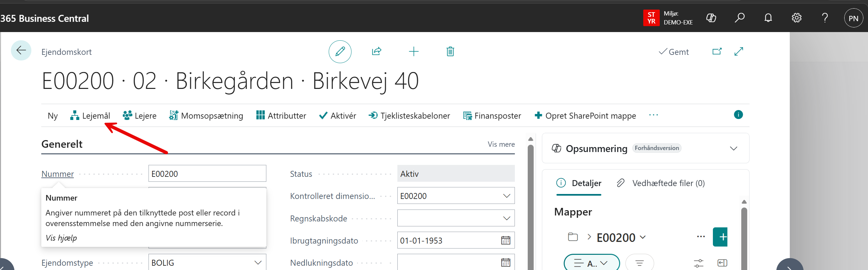Open the Ejendomstype BOLIG dropdown
The height and width of the screenshot is (270, 868).
point(258,263)
